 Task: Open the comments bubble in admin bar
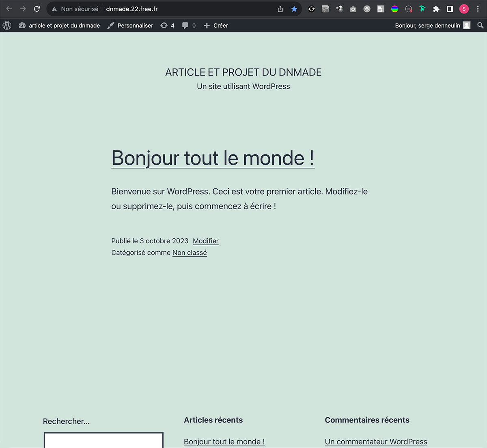[189, 25]
